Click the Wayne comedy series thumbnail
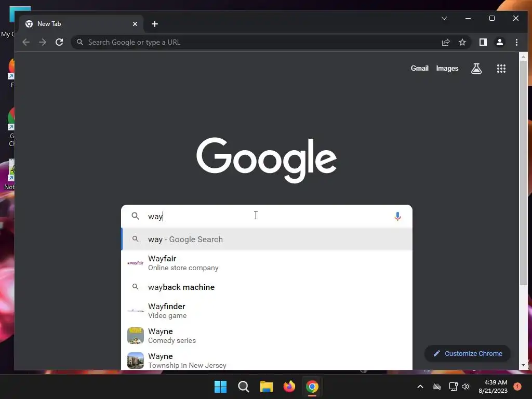Image resolution: width=532 pixels, height=399 pixels. (136, 336)
